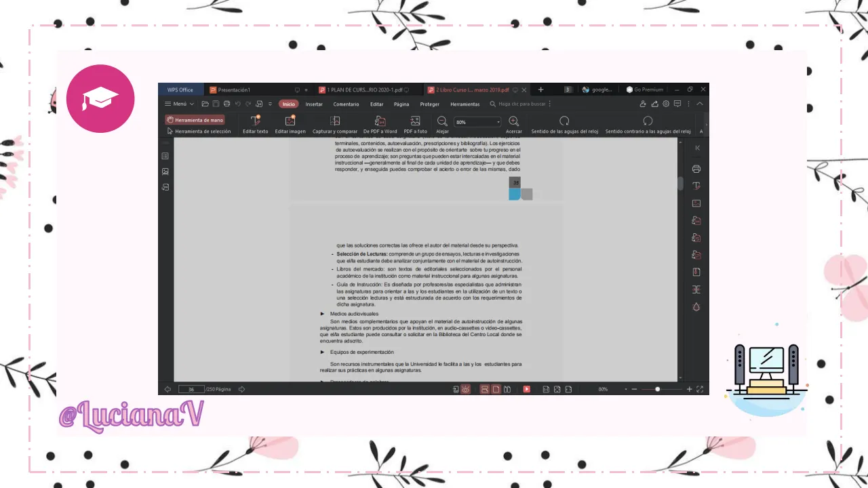This screenshot has height=488, width=868.
Task: Click the text edit icon in right sidebar
Action: point(696,186)
